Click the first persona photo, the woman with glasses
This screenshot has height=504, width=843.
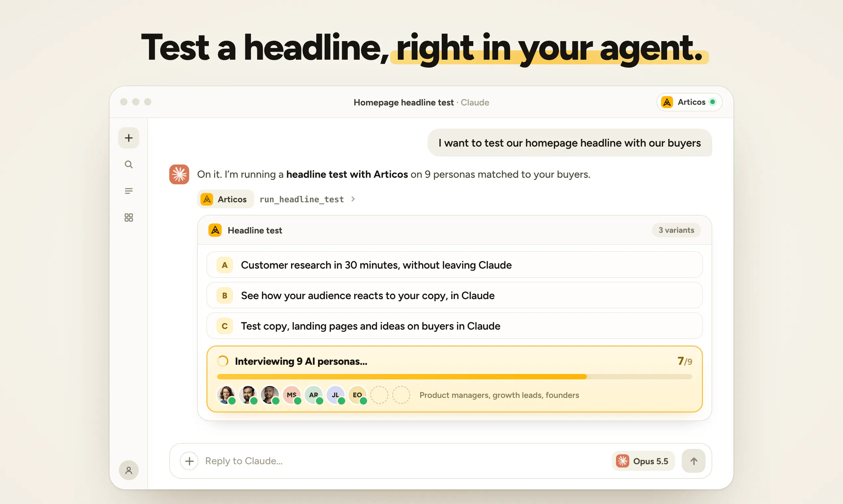tap(226, 395)
